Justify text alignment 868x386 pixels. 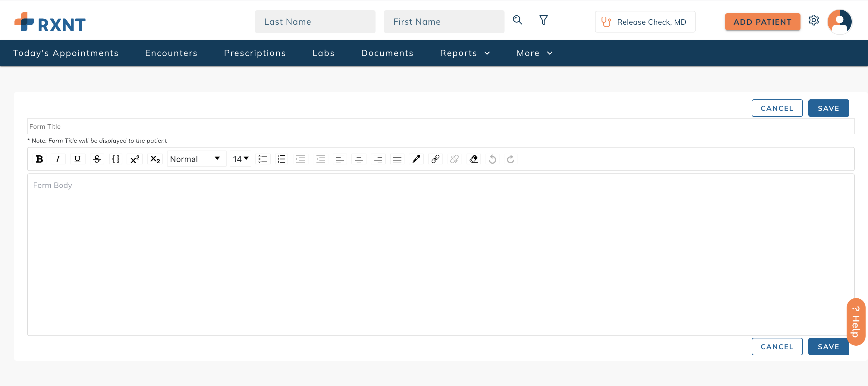(x=397, y=159)
